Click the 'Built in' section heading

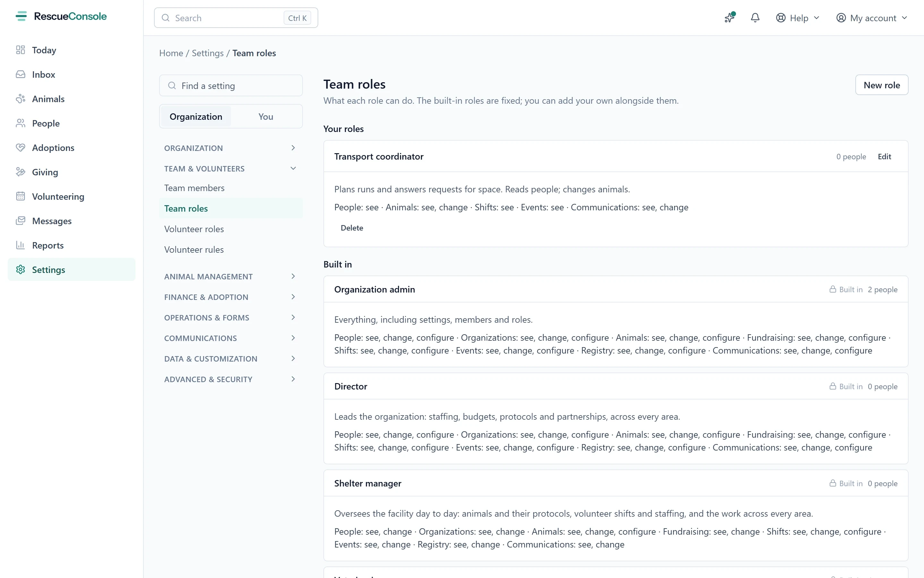coord(338,265)
